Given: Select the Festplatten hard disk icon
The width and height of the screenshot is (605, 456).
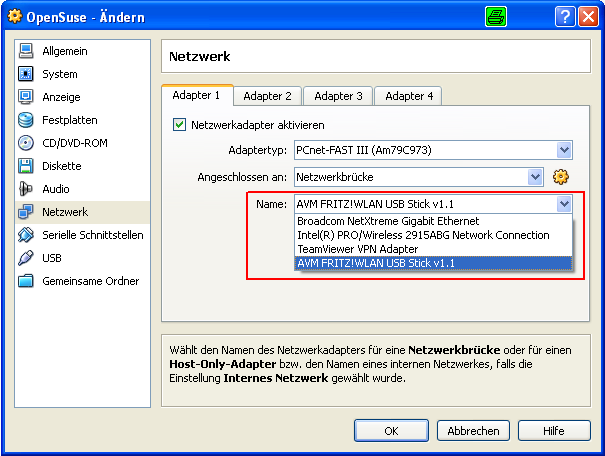Looking at the screenshot, I should [27, 120].
